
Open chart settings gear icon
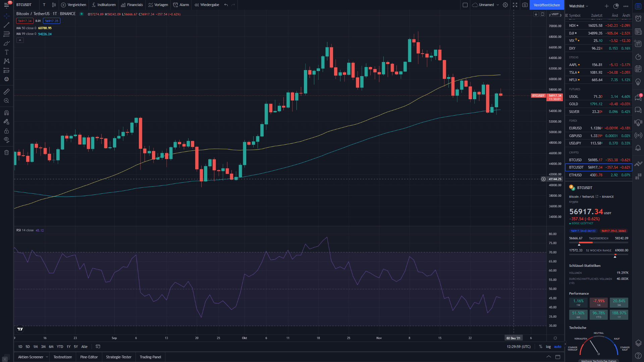(x=505, y=5)
